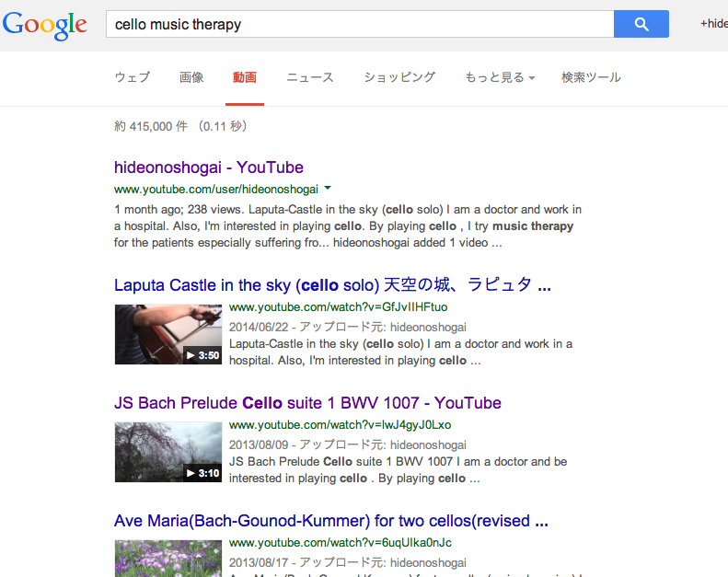Click www.youtube.com/user/hideonoshogai URL
The image size is (728, 577).
[216, 190]
